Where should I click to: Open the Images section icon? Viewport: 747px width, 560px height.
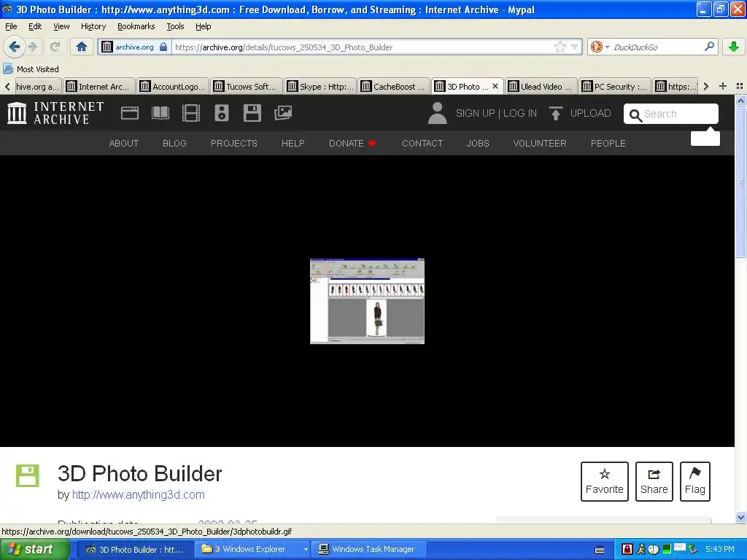point(283,113)
